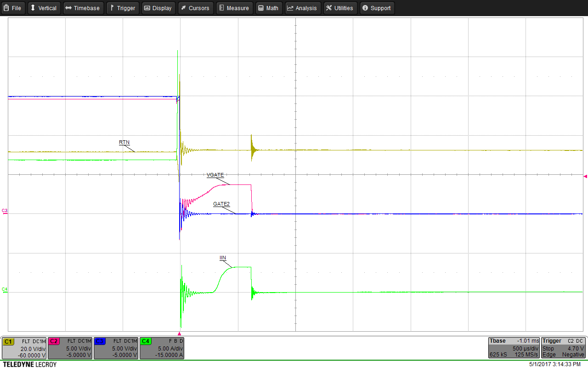Viewport: 588px width, 368px height.
Task: Toggle the C4 current channel descriptor
Action: [x=161, y=348]
